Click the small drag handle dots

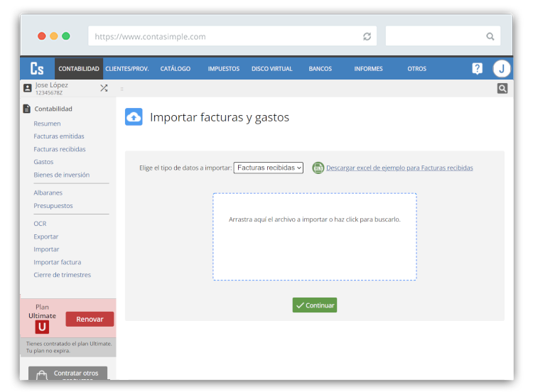(122, 89)
